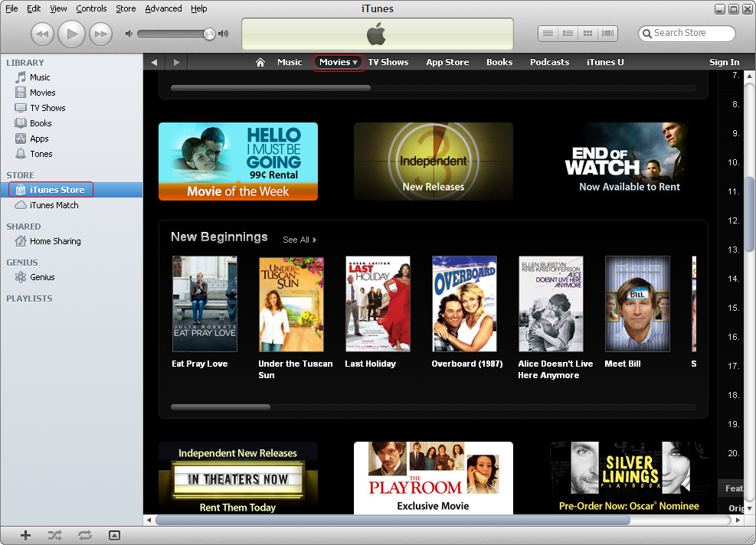Open the Silver Linings Playbook banner

click(629, 478)
